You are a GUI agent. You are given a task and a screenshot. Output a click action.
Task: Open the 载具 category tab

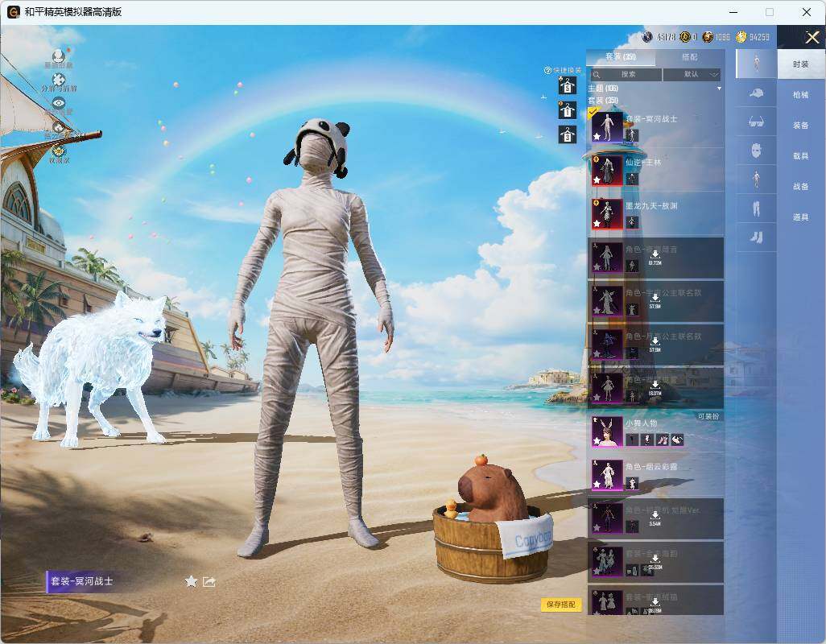coord(801,156)
